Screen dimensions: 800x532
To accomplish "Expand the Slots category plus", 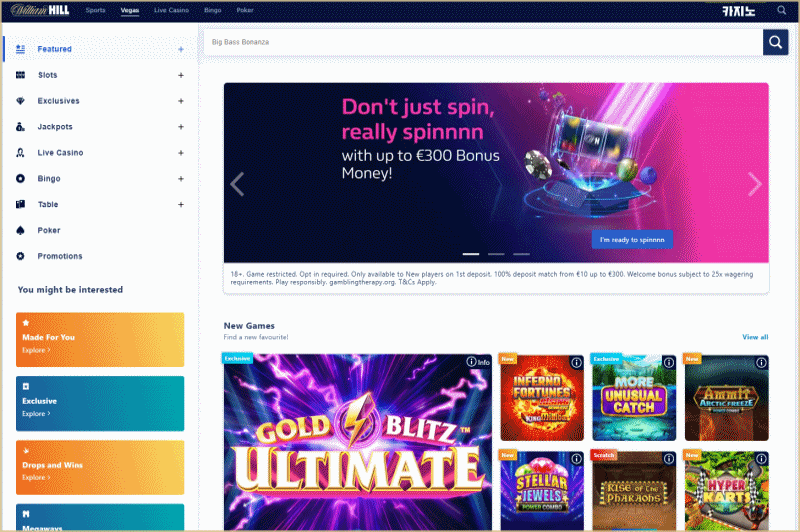I will pos(181,75).
